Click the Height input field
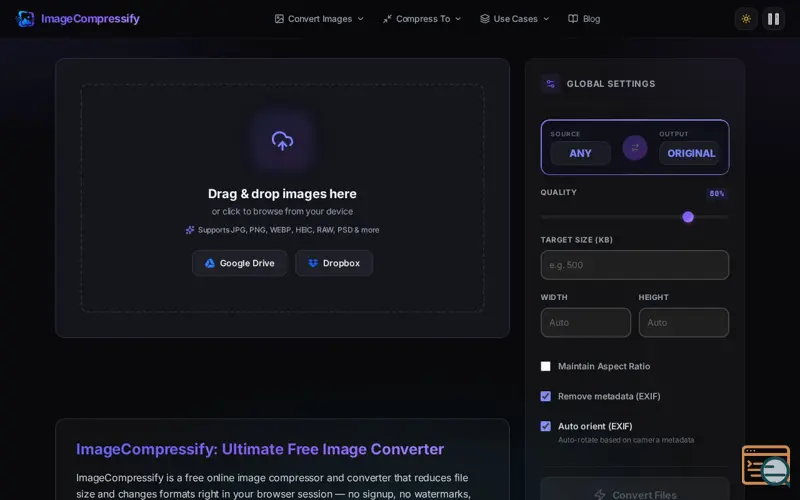This screenshot has width=800, height=500. click(684, 322)
